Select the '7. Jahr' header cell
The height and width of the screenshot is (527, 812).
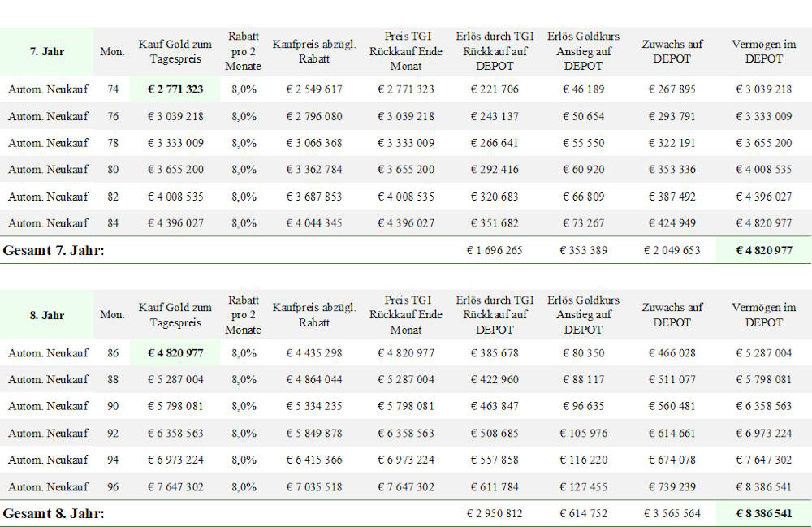click(x=46, y=51)
